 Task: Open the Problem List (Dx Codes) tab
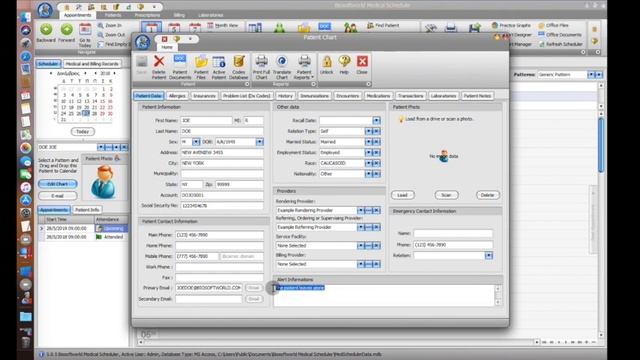click(x=247, y=96)
